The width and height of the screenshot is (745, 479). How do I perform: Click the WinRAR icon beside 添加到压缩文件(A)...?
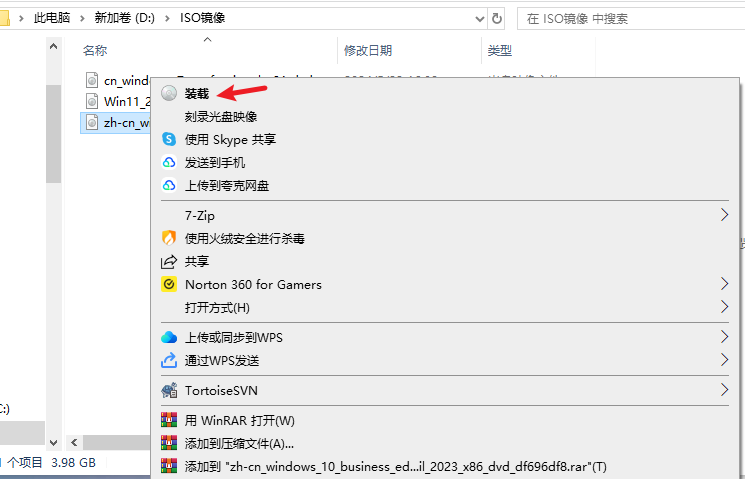[169, 443]
